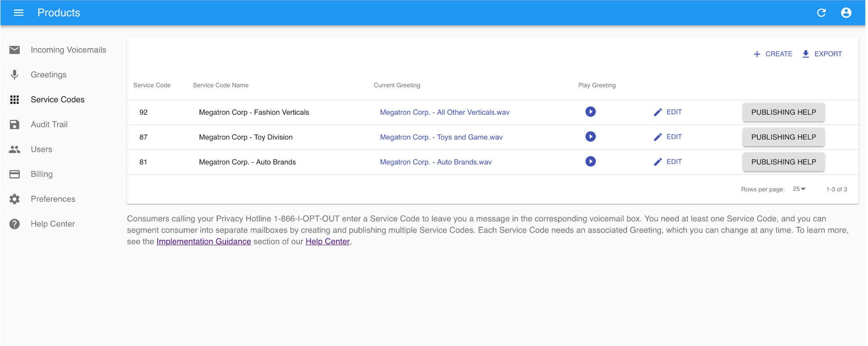Click Current Greeting column header

point(397,85)
